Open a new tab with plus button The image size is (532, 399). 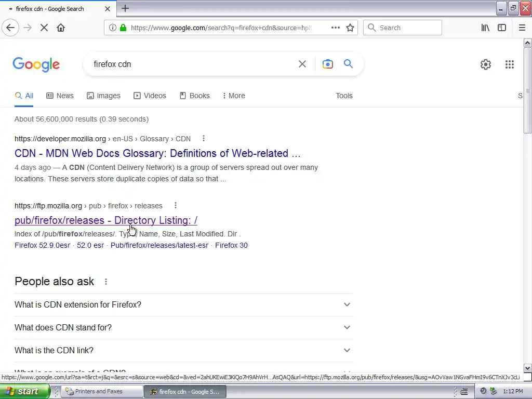click(125, 8)
